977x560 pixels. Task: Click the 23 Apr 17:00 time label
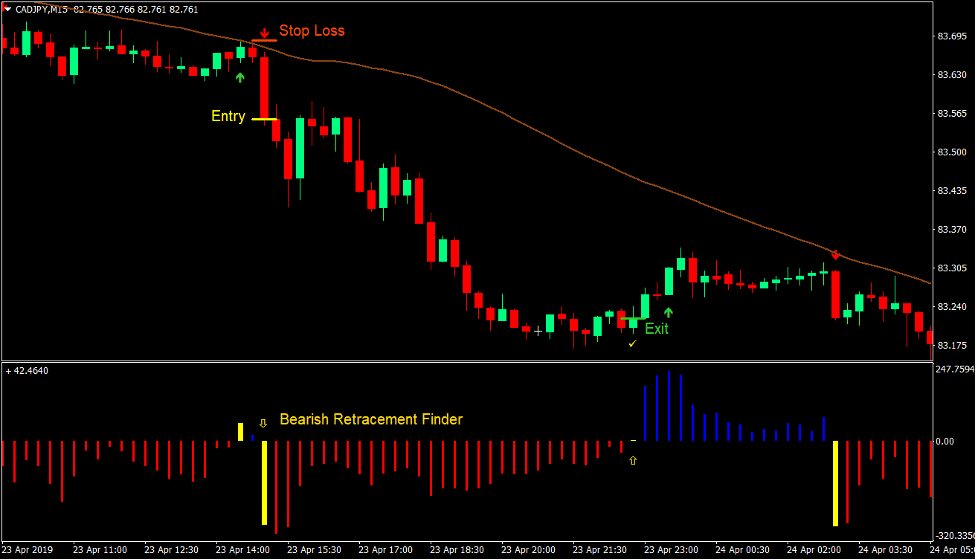[x=385, y=550]
